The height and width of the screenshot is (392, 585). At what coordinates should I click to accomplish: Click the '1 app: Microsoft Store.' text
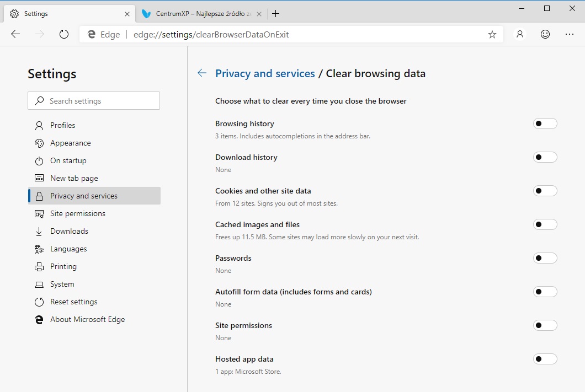pos(248,372)
